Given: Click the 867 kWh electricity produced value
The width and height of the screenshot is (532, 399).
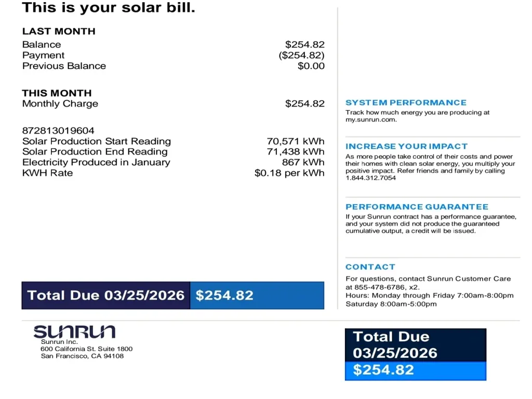Looking at the screenshot, I should pyautogui.click(x=303, y=162).
